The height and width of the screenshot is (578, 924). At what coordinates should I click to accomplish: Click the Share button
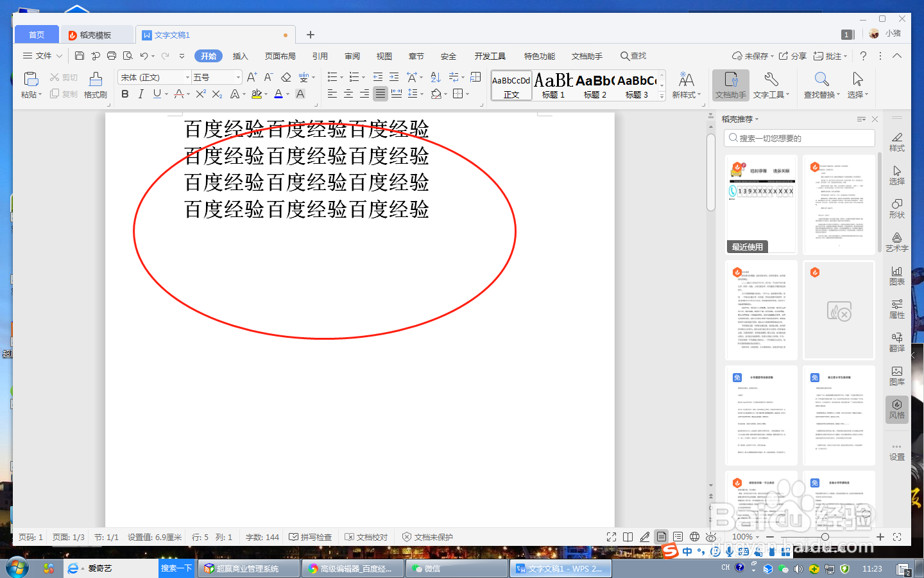click(793, 56)
